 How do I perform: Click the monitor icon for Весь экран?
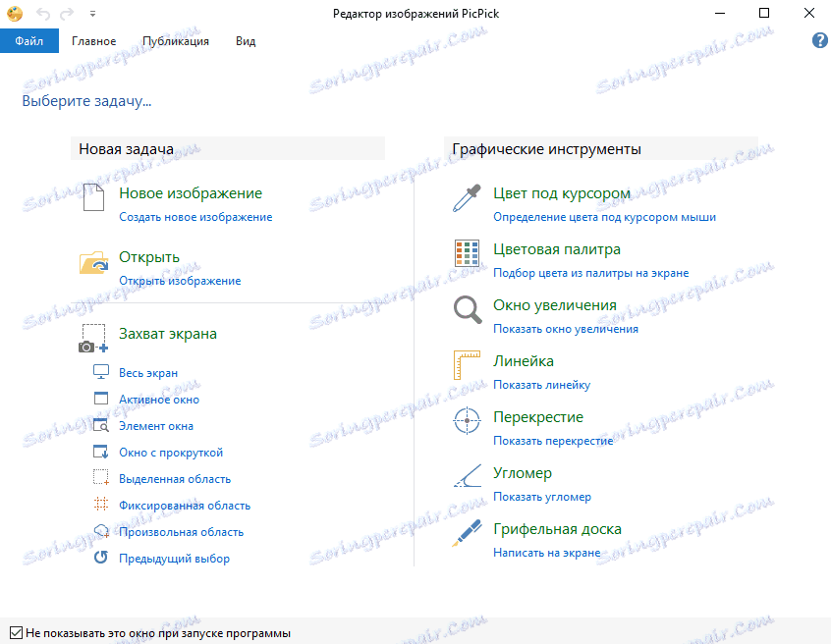pyautogui.click(x=101, y=372)
